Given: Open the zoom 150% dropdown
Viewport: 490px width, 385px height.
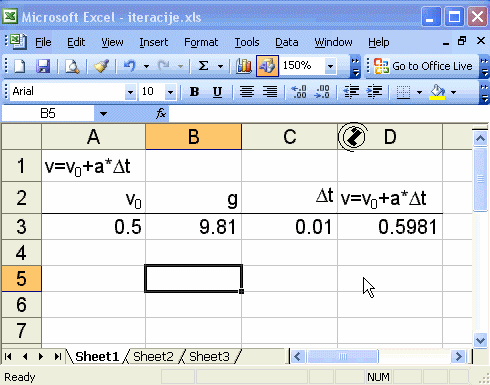Looking at the screenshot, I should pos(330,66).
